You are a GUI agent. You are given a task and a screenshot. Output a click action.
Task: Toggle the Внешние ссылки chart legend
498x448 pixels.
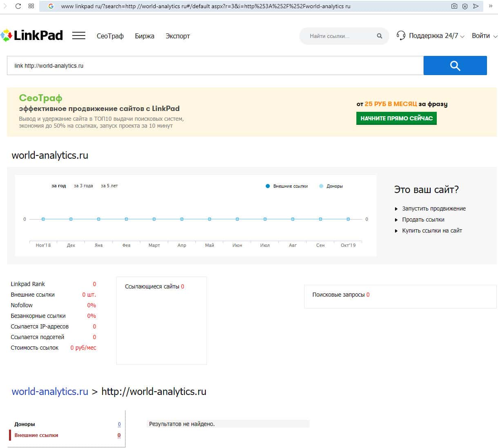[287, 186]
